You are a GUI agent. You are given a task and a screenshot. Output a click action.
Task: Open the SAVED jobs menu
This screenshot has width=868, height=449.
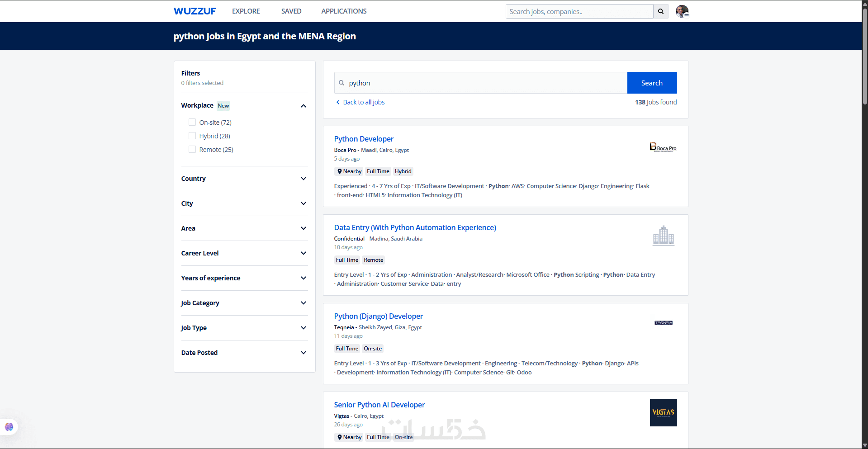click(x=291, y=11)
